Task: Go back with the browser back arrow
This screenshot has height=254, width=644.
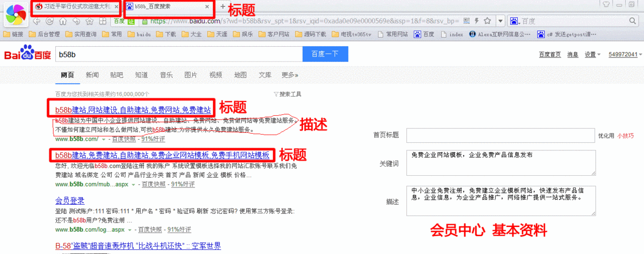Action: click(x=37, y=21)
